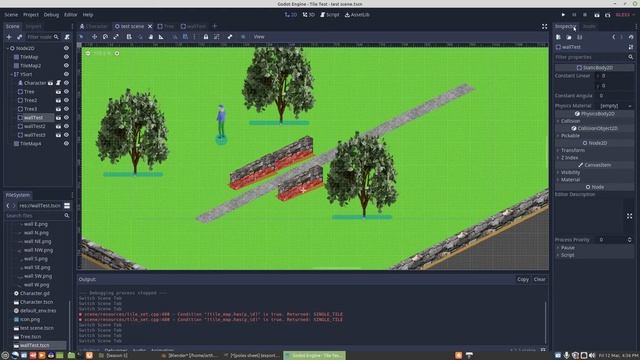
Task: Hide the selected wallTest node
Action: click(x=66, y=118)
